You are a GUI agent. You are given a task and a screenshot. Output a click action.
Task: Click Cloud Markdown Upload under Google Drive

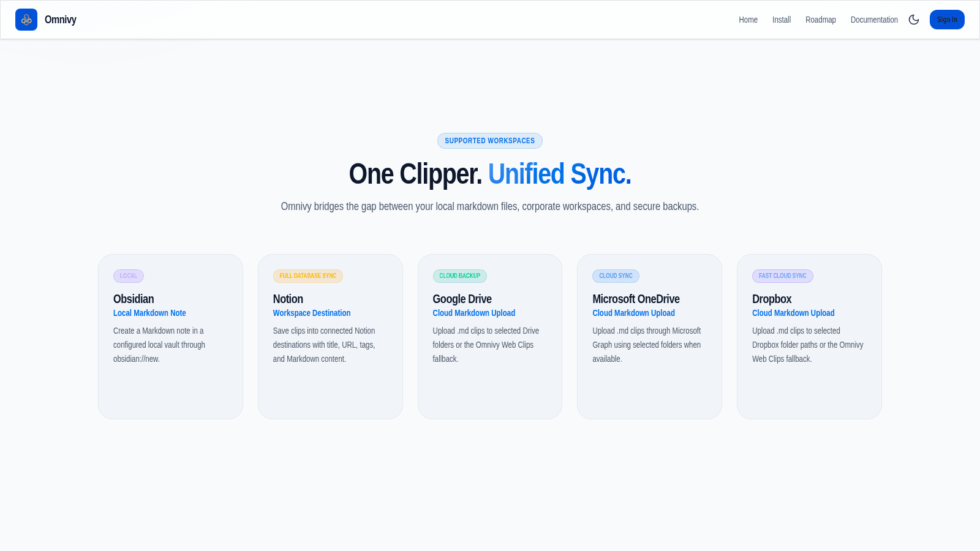point(474,313)
